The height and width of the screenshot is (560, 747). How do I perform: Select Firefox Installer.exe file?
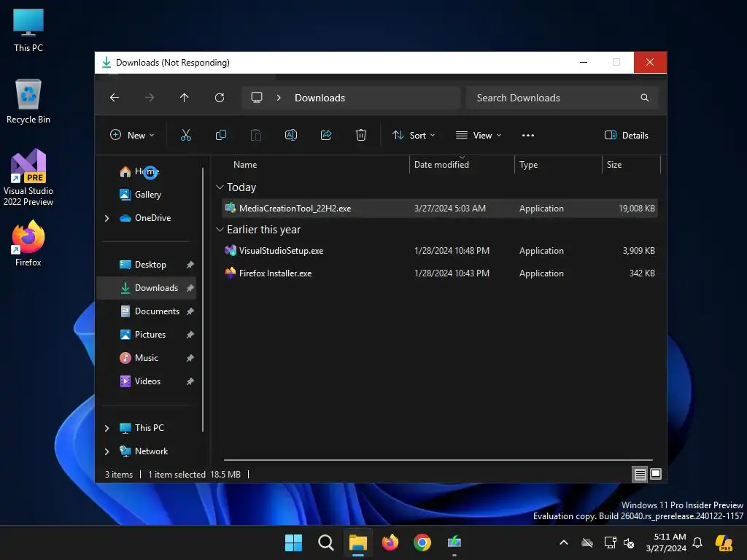[x=440, y=273]
